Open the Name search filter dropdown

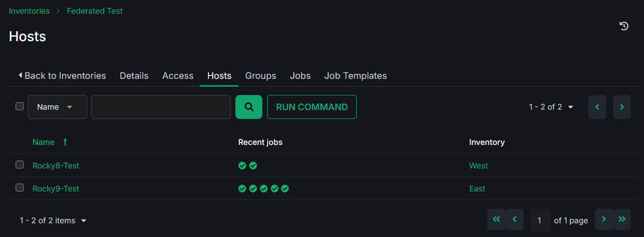[x=57, y=107]
